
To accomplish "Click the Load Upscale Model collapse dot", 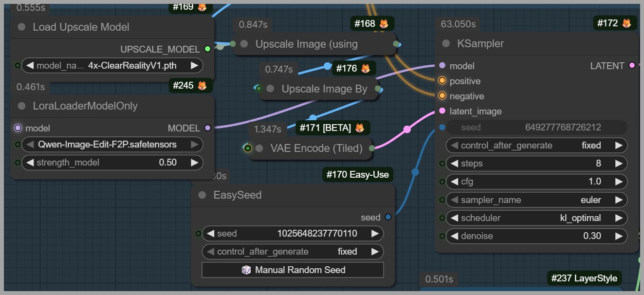I will pyautogui.click(x=21, y=27).
